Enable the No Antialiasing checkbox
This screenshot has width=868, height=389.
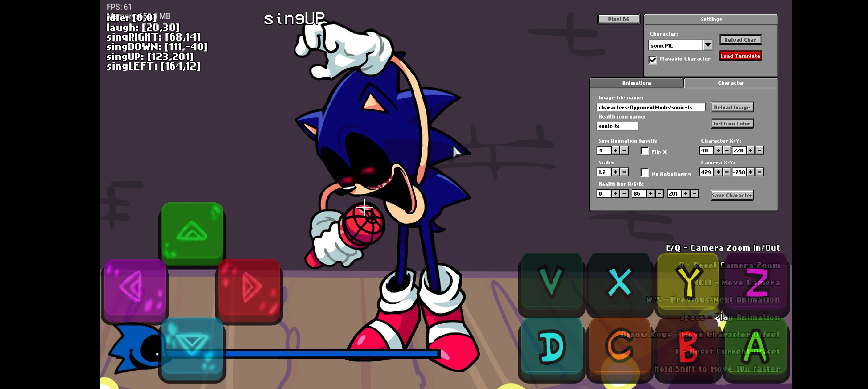(x=645, y=173)
